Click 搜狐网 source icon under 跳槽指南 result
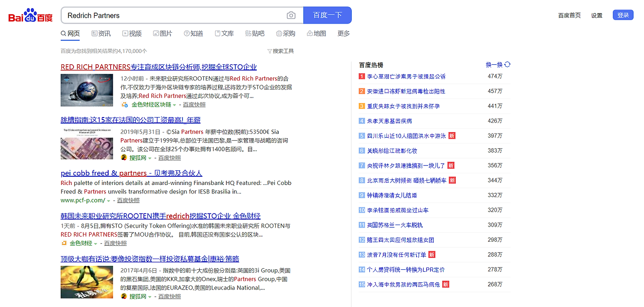Image resolution: width=644 pixels, height=307 pixels. tap(124, 158)
